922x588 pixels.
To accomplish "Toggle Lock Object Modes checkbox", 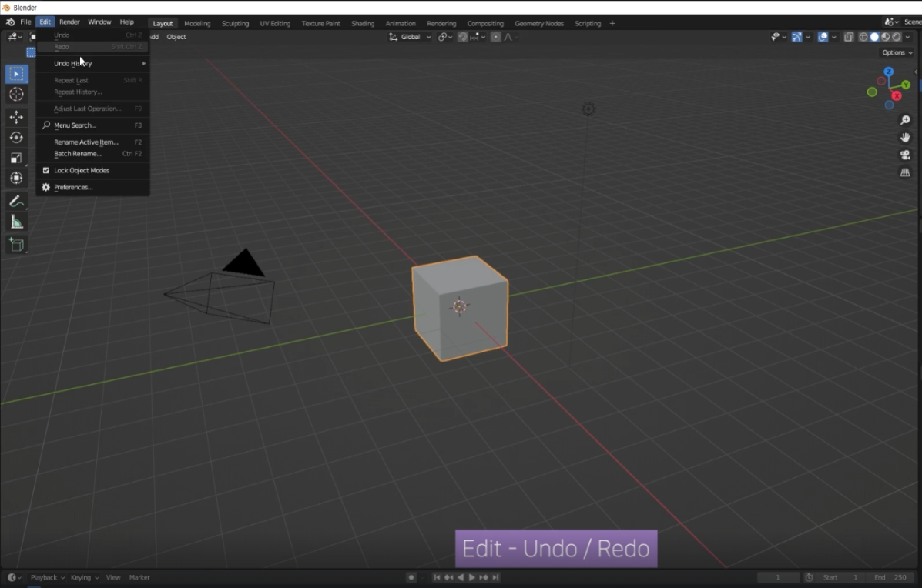I will click(x=46, y=170).
